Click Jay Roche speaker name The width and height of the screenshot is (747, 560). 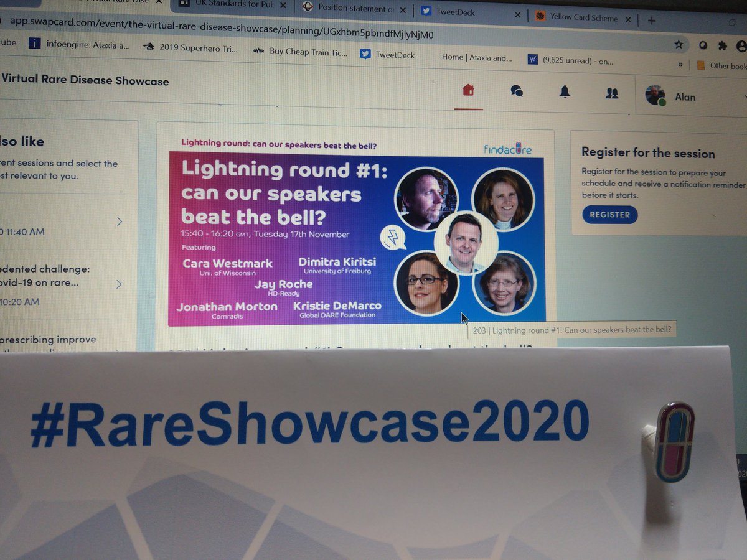click(283, 284)
